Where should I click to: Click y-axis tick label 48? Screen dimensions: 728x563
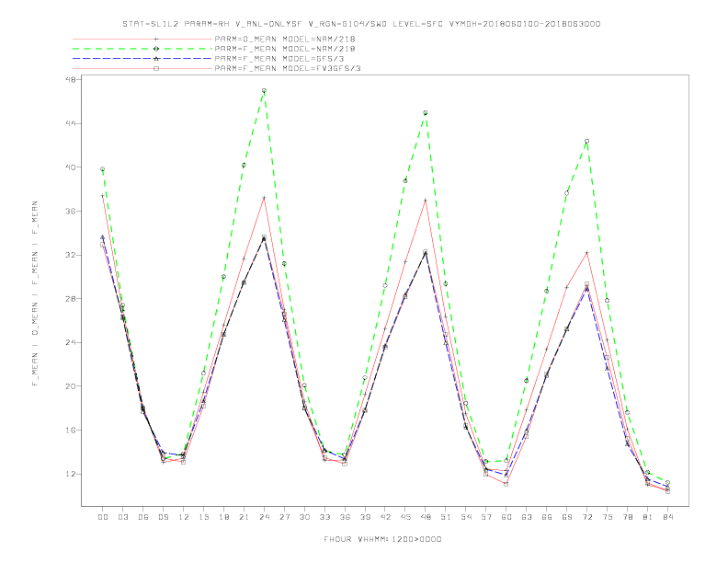click(71, 79)
